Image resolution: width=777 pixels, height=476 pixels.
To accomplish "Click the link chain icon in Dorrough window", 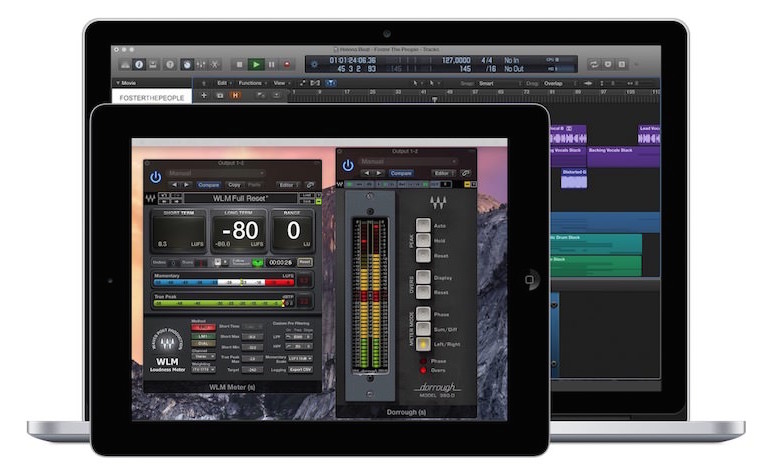I will tap(465, 173).
